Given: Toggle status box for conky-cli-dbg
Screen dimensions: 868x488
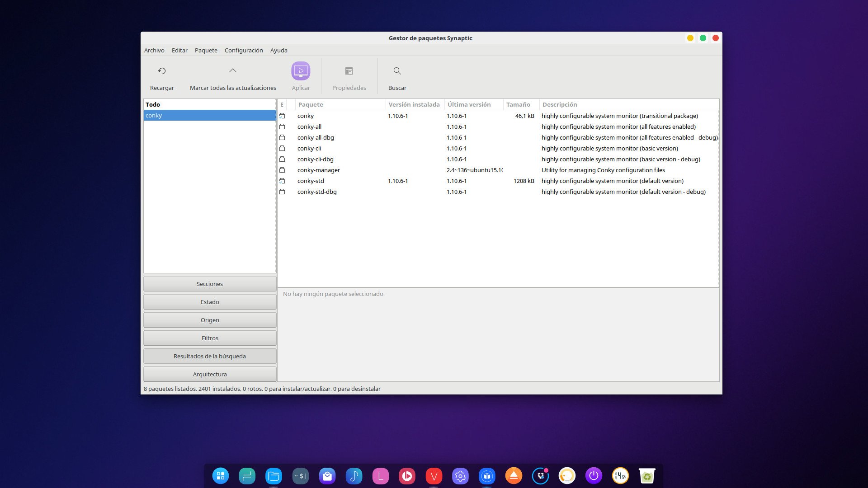Looking at the screenshot, I should click(x=282, y=160).
